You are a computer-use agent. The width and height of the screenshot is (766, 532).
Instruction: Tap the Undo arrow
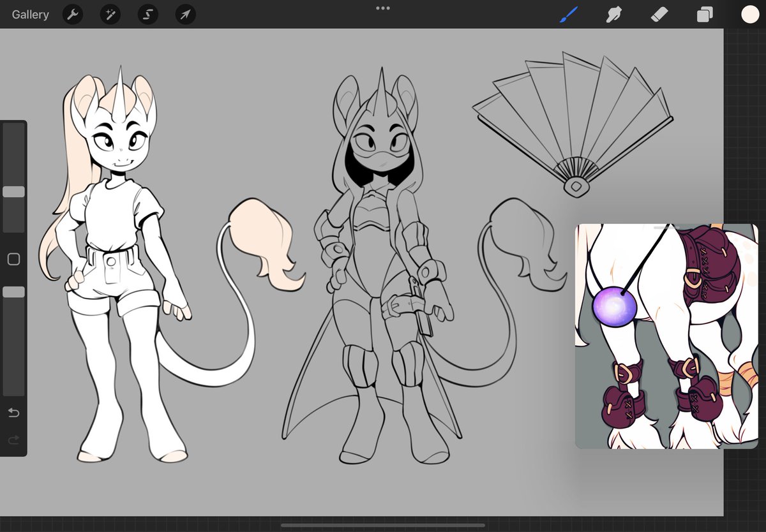point(13,413)
